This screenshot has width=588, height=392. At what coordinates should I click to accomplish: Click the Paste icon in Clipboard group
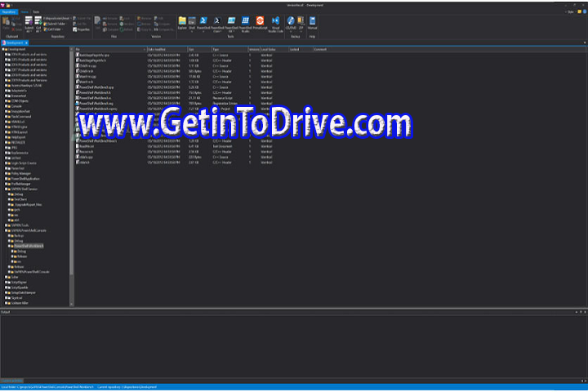tap(6, 23)
